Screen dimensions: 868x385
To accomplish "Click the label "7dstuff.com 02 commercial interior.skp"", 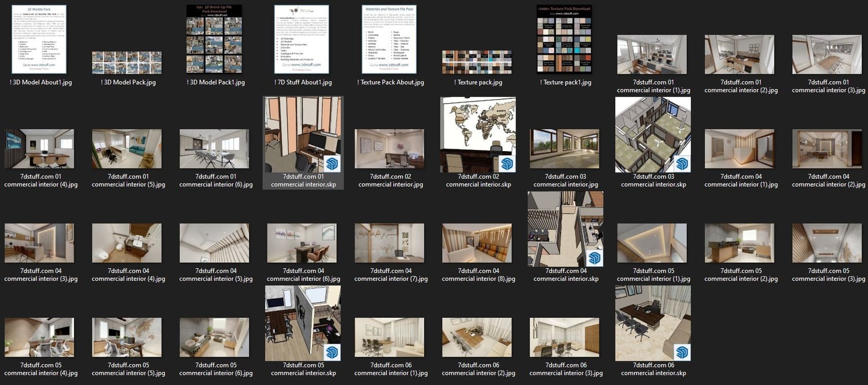I will point(479,181).
